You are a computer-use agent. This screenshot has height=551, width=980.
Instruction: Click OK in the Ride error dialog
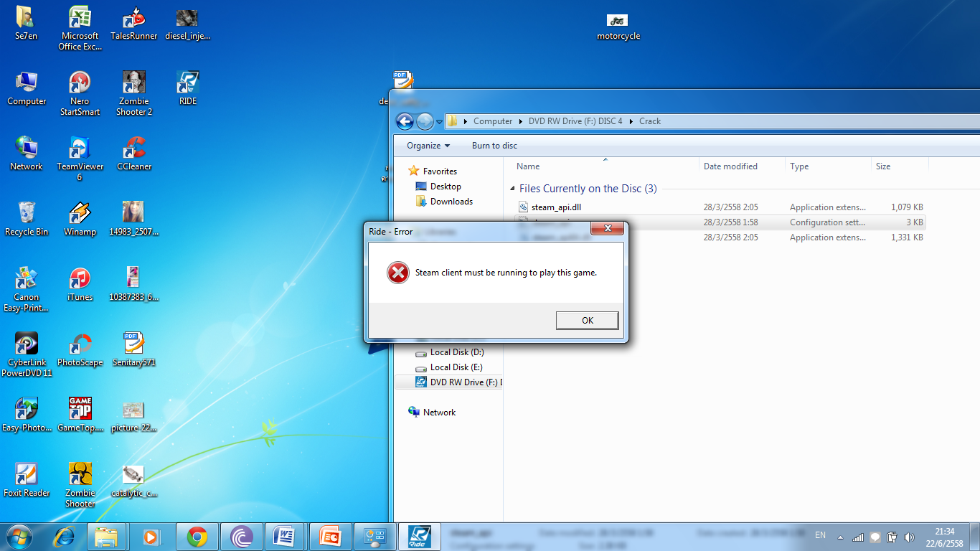pyautogui.click(x=587, y=320)
